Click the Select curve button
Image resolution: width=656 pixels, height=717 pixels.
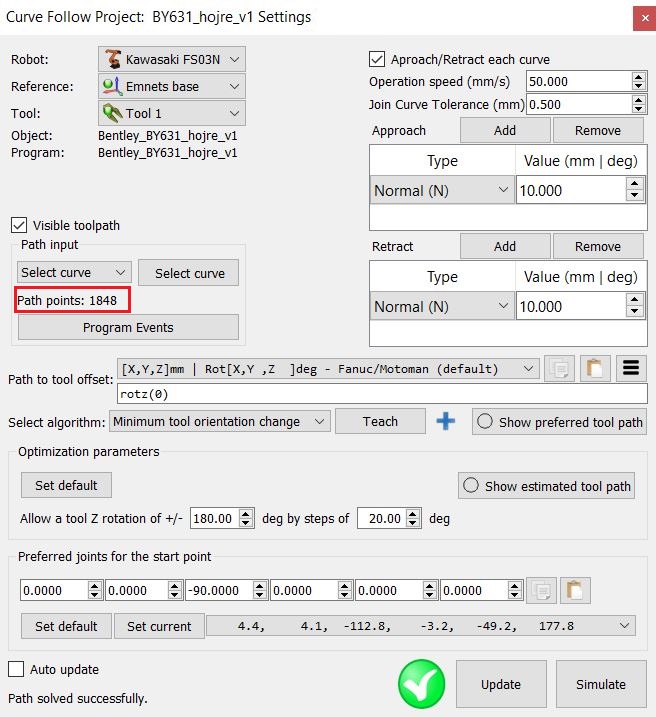click(188, 273)
